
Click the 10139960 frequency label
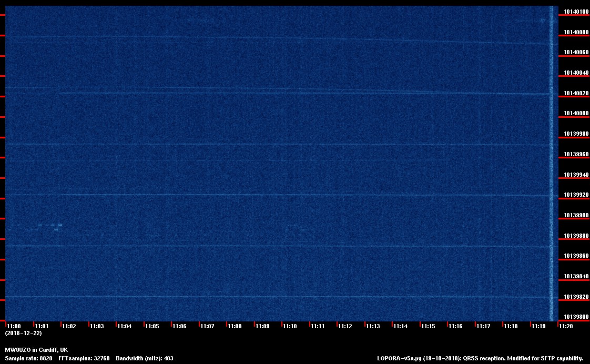pyautogui.click(x=576, y=154)
